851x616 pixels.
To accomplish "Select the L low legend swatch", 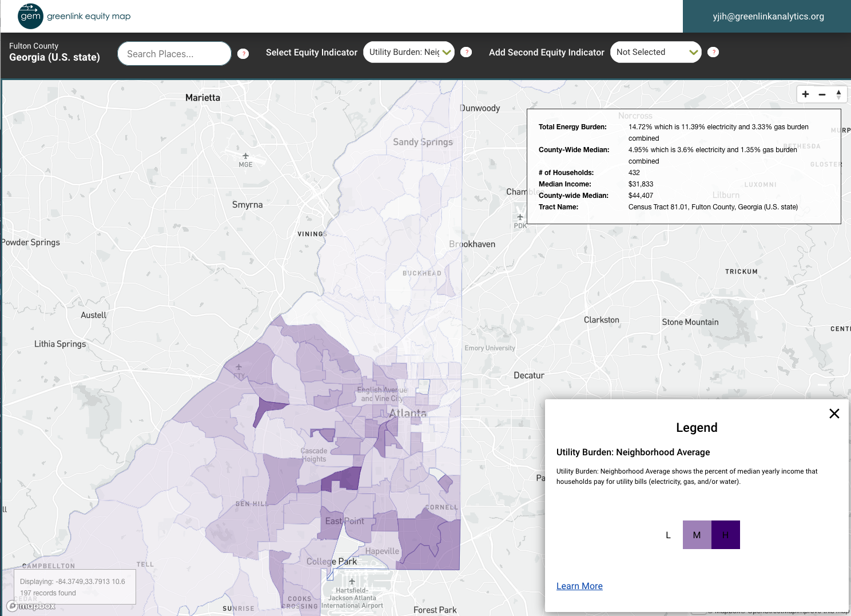I will 668,535.
